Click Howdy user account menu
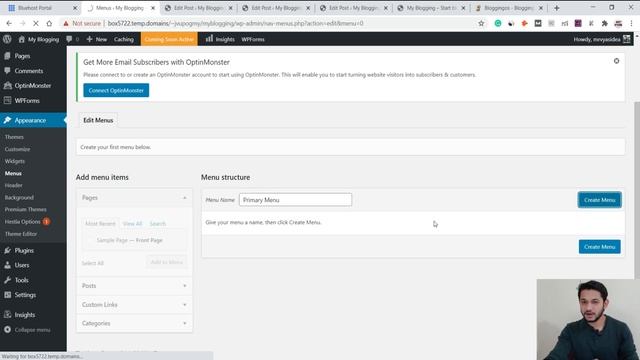This screenshot has height=360, width=640. pos(602,39)
